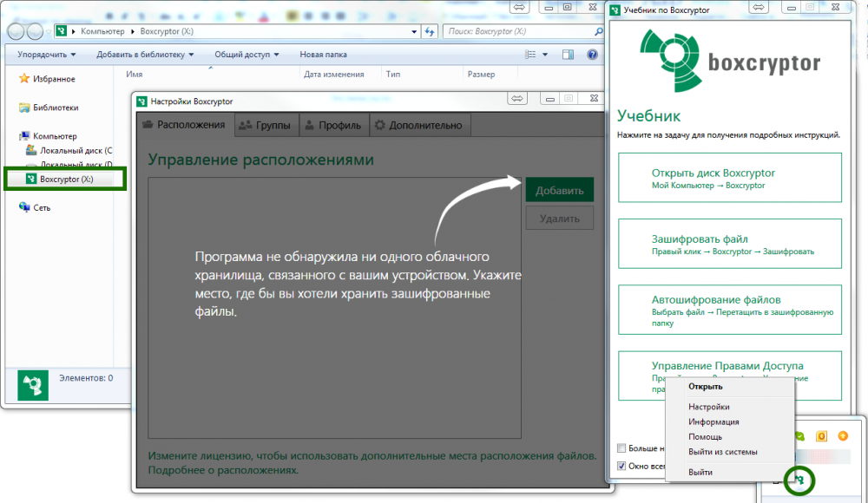Click the search magnifier icon in Explorer
This screenshot has height=503, width=868.
[x=598, y=31]
